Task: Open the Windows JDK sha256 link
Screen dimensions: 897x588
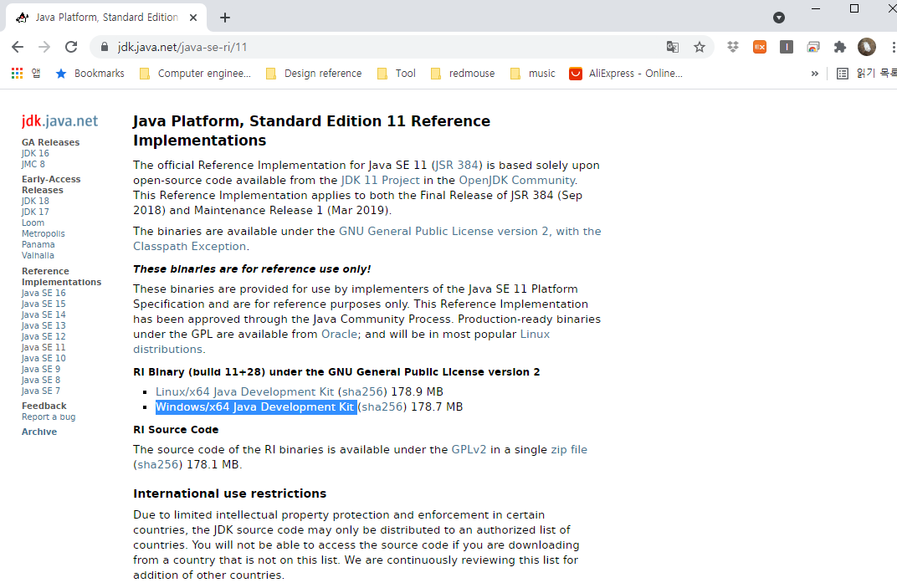Action: [382, 406]
